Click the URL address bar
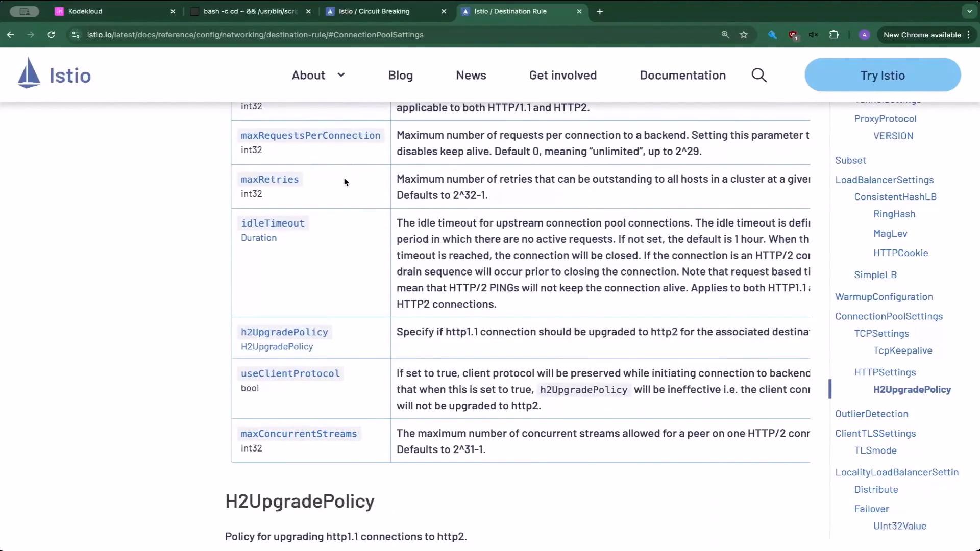980x551 pixels. coord(393,35)
